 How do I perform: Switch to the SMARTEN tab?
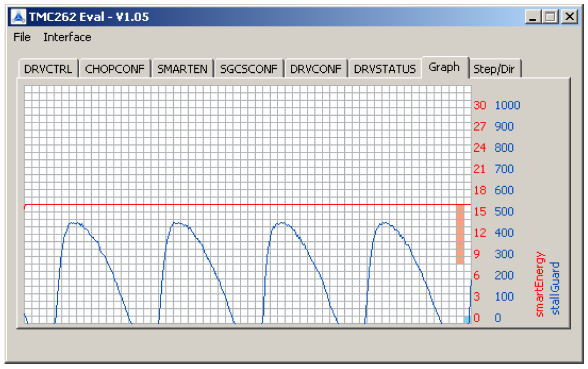(182, 69)
